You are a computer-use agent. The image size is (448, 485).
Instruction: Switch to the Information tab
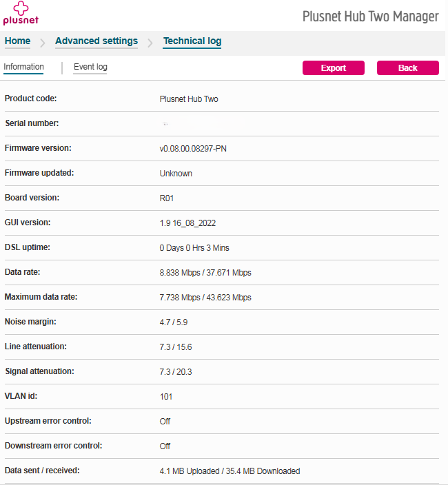click(23, 67)
